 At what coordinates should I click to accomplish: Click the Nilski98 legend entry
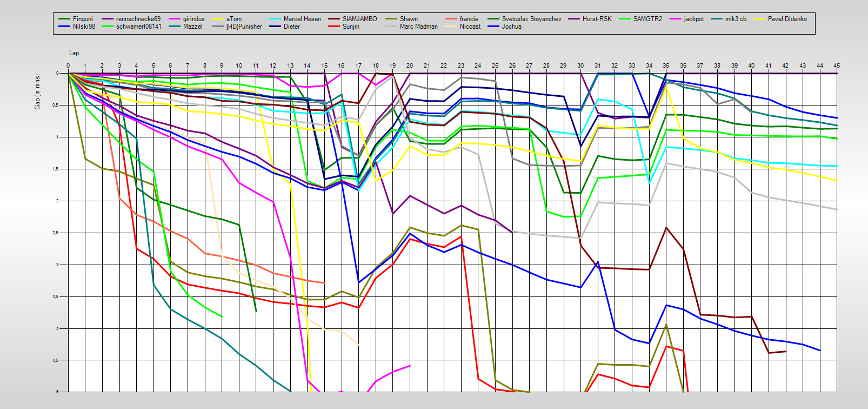(x=84, y=27)
